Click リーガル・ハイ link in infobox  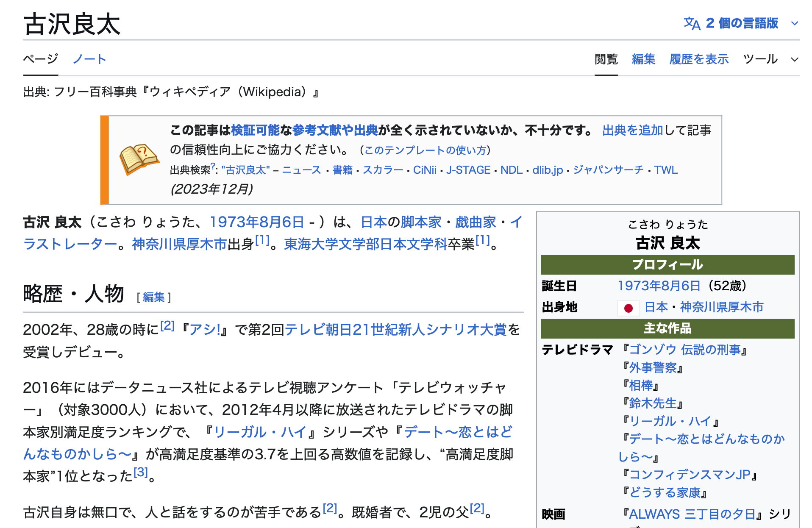[x=670, y=421]
